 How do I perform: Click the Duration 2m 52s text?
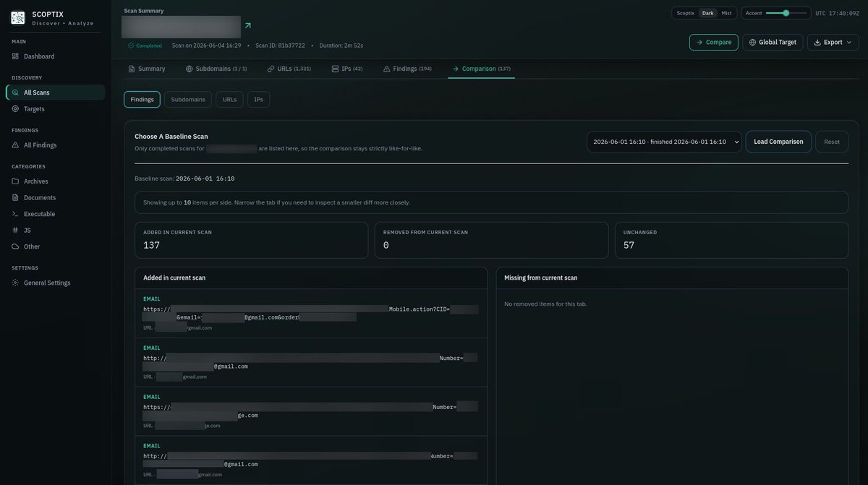[x=341, y=46]
